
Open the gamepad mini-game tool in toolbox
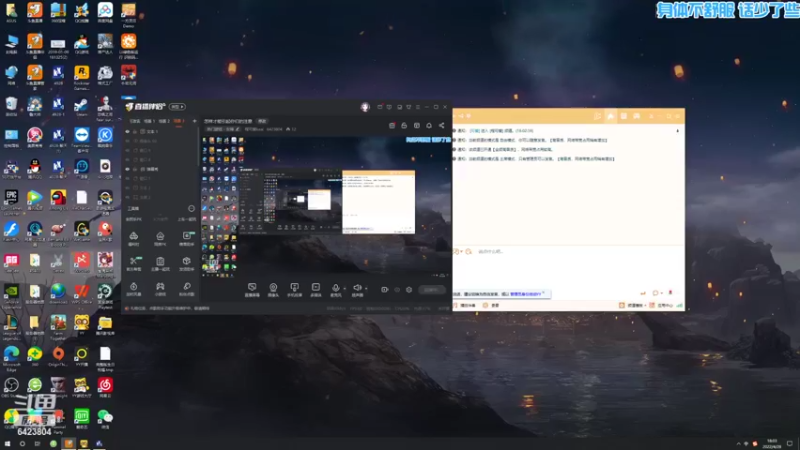[160, 286]
